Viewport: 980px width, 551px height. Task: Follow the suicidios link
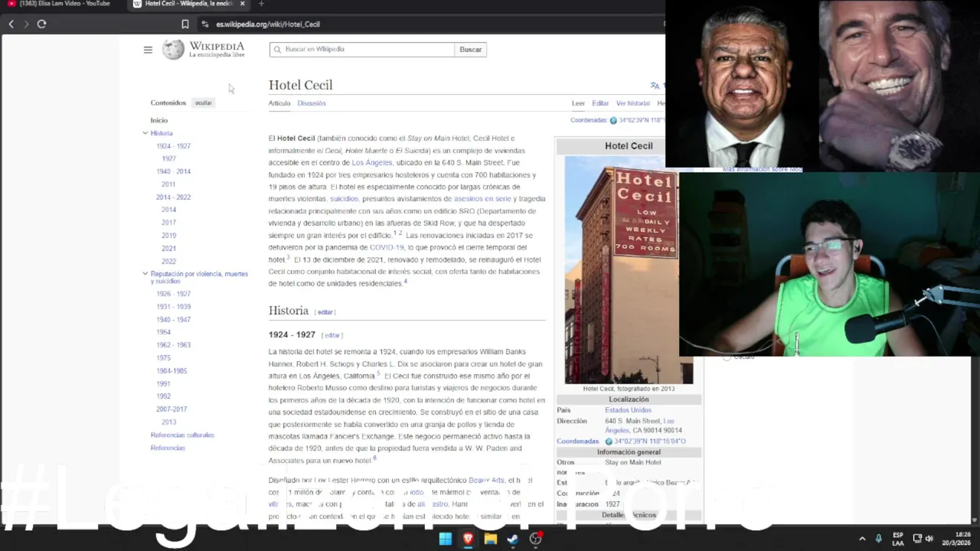click(344, 199)
